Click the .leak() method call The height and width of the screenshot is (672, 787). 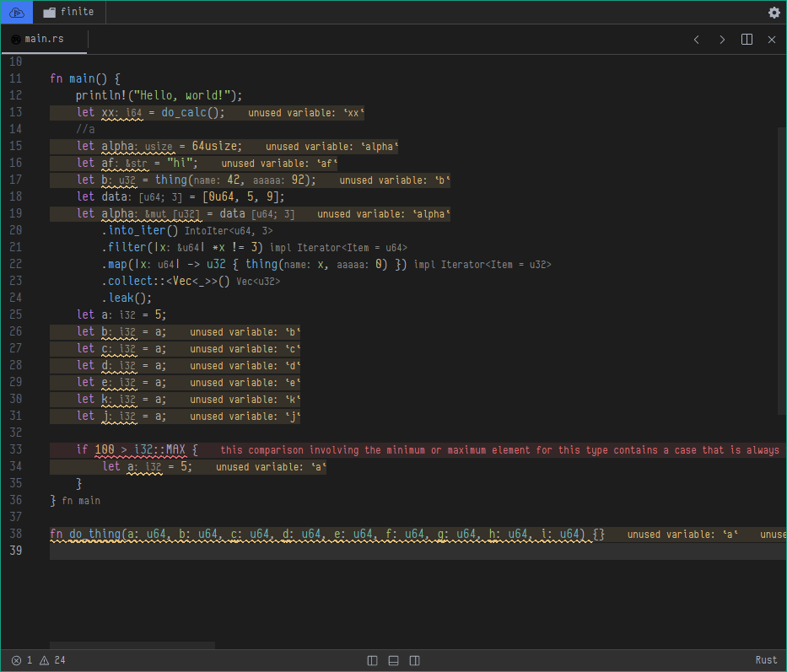[127, 298]
